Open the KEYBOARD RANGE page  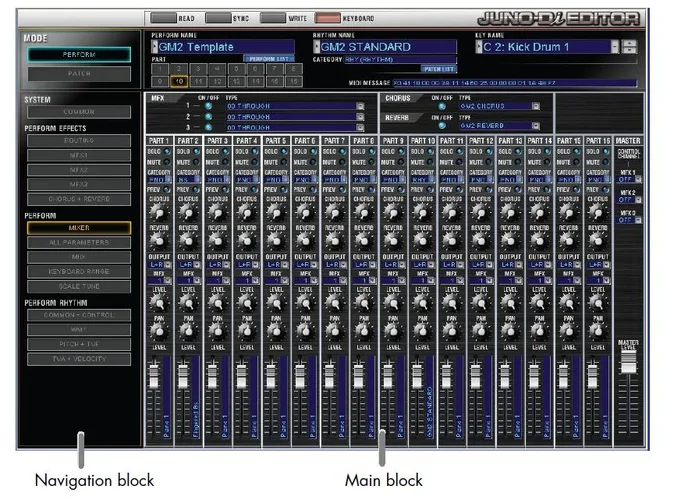(x=79, y=272)
